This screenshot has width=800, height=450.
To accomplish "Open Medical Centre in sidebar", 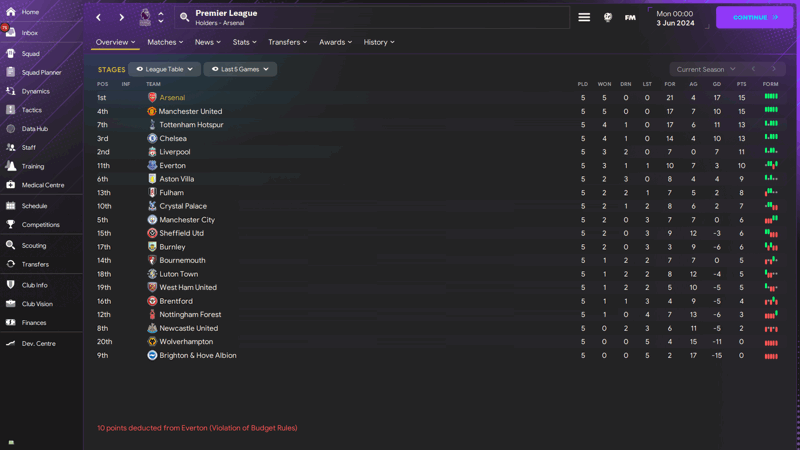I will pos(42,185).
